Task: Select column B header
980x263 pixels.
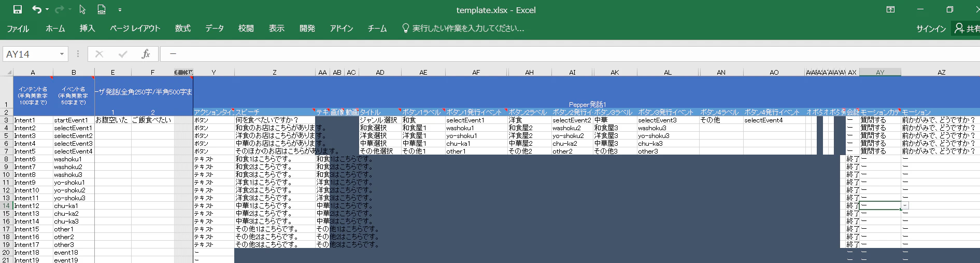Action: tap(74, 72)
